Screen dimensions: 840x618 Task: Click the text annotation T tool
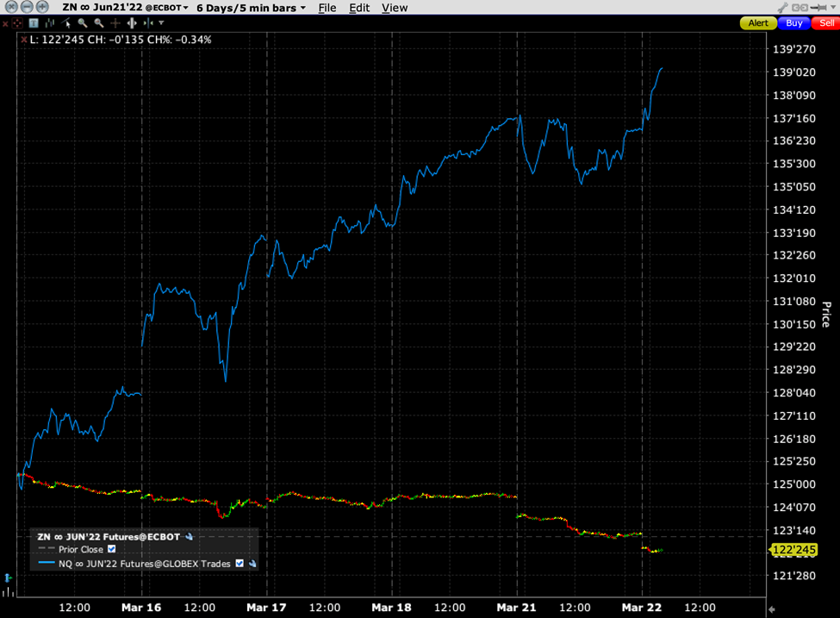[34, 23]
